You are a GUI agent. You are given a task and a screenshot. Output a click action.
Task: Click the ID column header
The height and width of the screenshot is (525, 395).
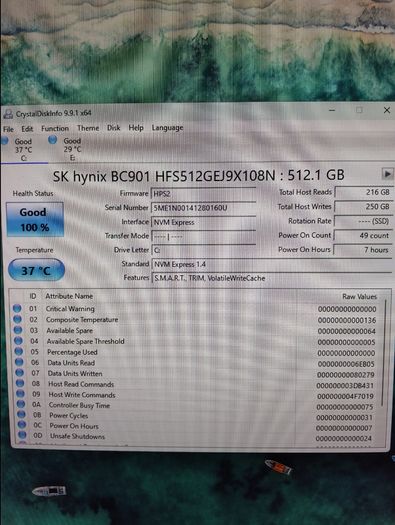[x=33, y=296]
